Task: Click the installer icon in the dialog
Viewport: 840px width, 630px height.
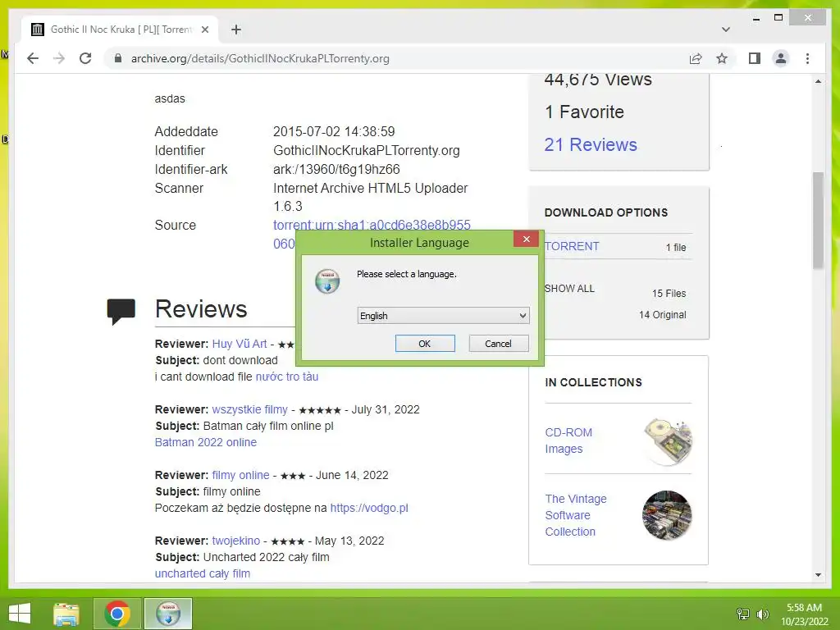Action: tap(327, 281)
